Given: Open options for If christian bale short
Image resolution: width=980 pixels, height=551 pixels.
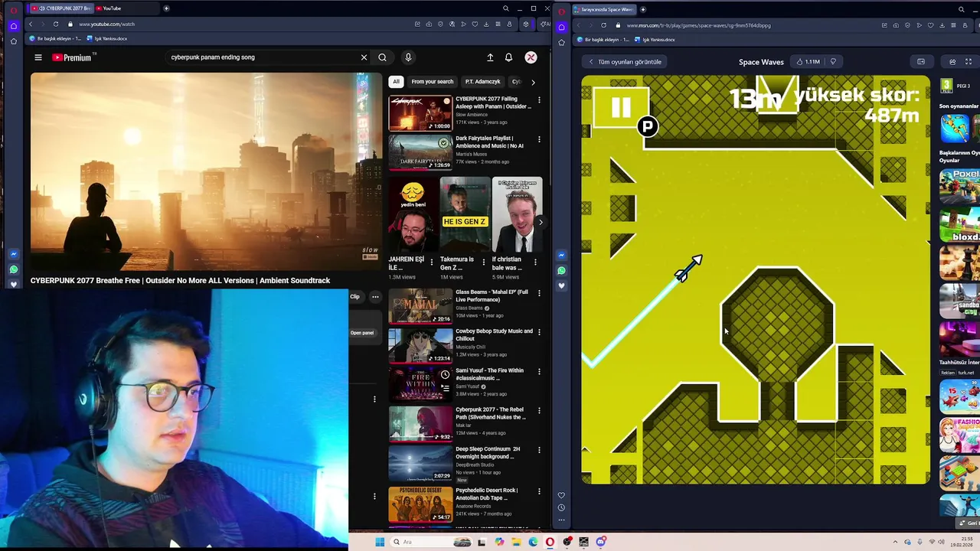Looking at the screenshot, I should (535, 262).
